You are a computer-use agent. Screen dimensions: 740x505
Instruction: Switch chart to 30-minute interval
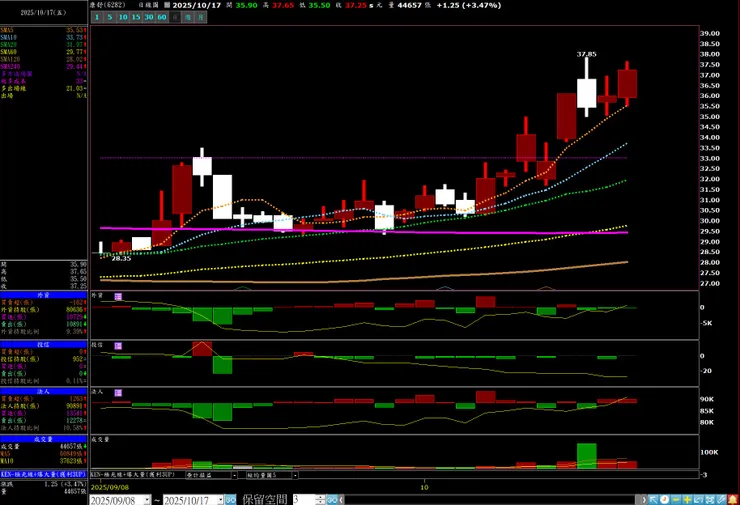148,17
